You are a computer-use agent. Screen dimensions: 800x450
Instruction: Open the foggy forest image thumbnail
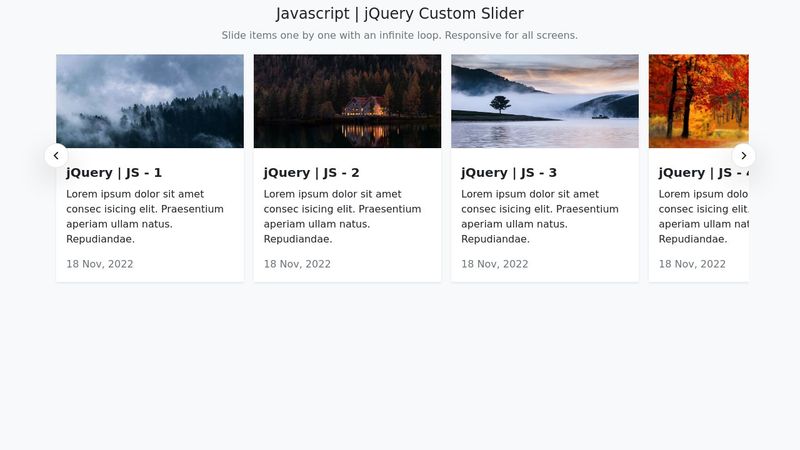(150, 101)
